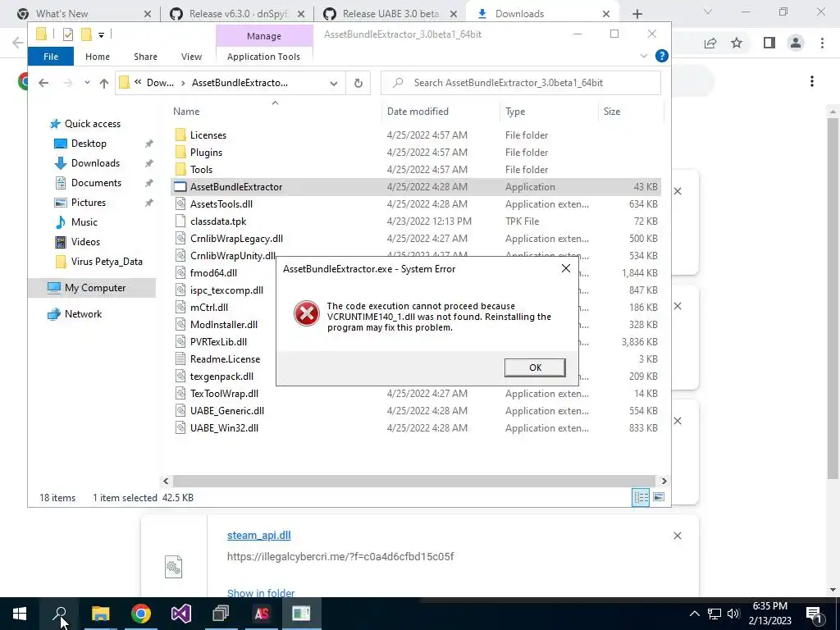This screenshot has width=840, height=630.
Task: Click the horizontal scrollbar in file list
Action: click(413, 481)
